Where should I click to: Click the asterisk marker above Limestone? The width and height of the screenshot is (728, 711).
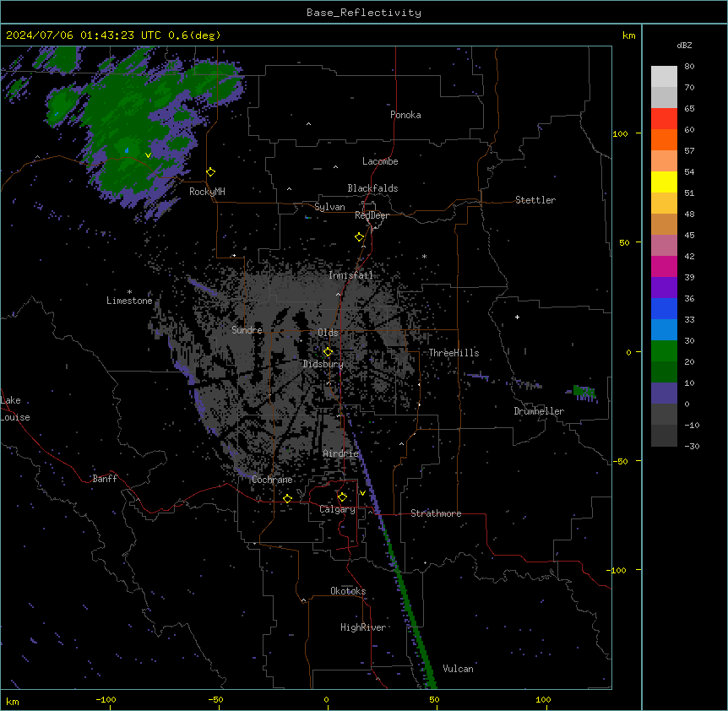coord(129,292)
